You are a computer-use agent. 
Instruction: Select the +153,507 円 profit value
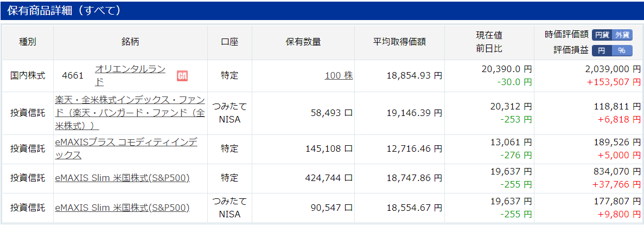pos(613,82)
